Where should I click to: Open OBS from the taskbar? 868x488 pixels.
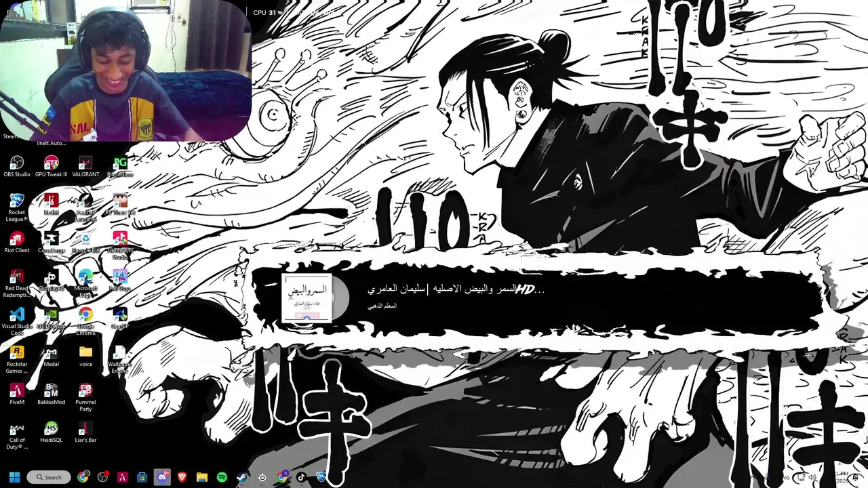coord(103,477)
